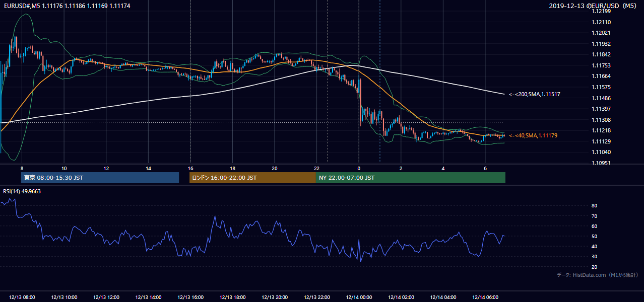Click the 12/14 00:00 date label
The height and width of the screenshot is (302, 644).
point(359,297)
